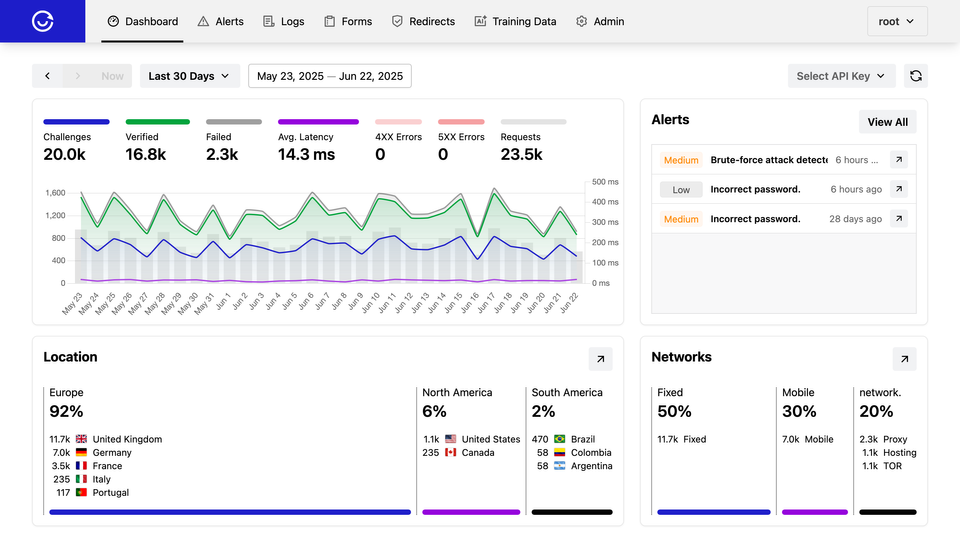Open the Low severity alert arrow icon
Screen dimensions: 960x533
tap(898, 189)
